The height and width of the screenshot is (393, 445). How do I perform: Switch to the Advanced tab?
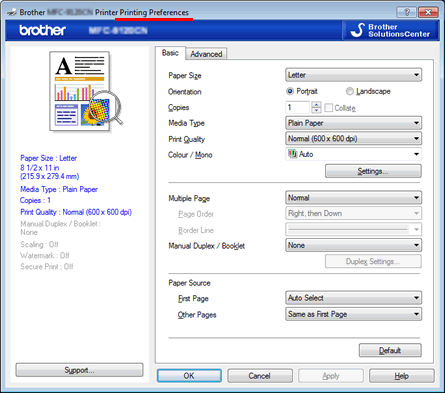(206, 54)
